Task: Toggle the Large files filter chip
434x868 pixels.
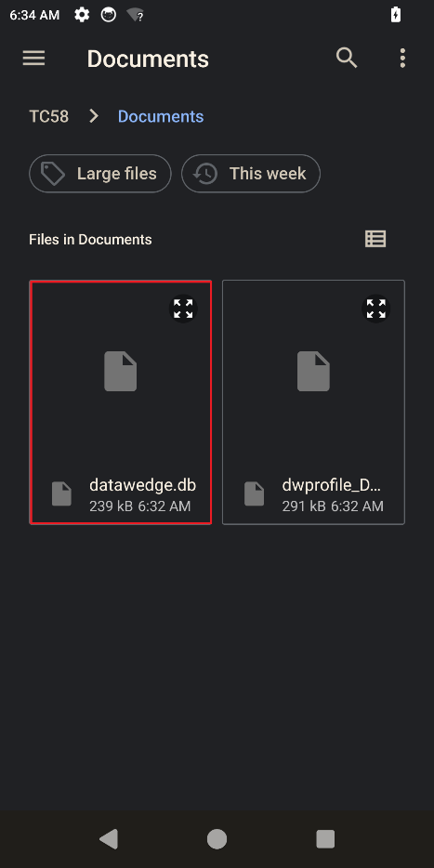Action: (100, 174)
